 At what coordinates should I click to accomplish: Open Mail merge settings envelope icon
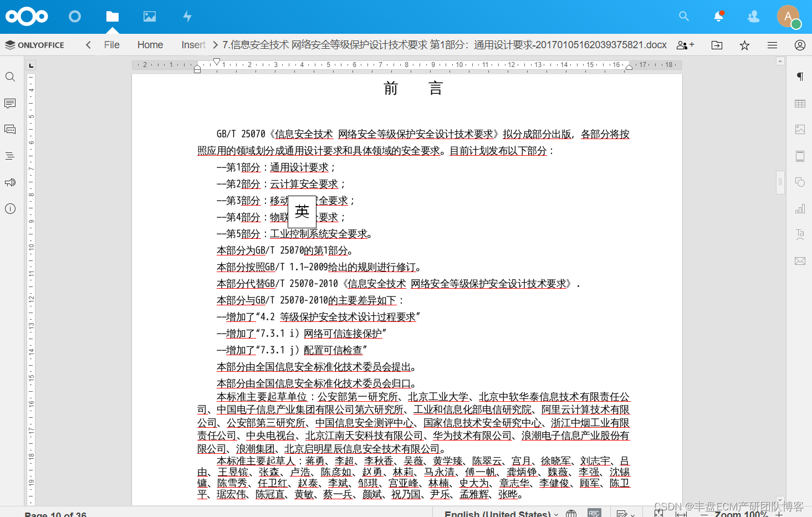click(x=800, y=261)
